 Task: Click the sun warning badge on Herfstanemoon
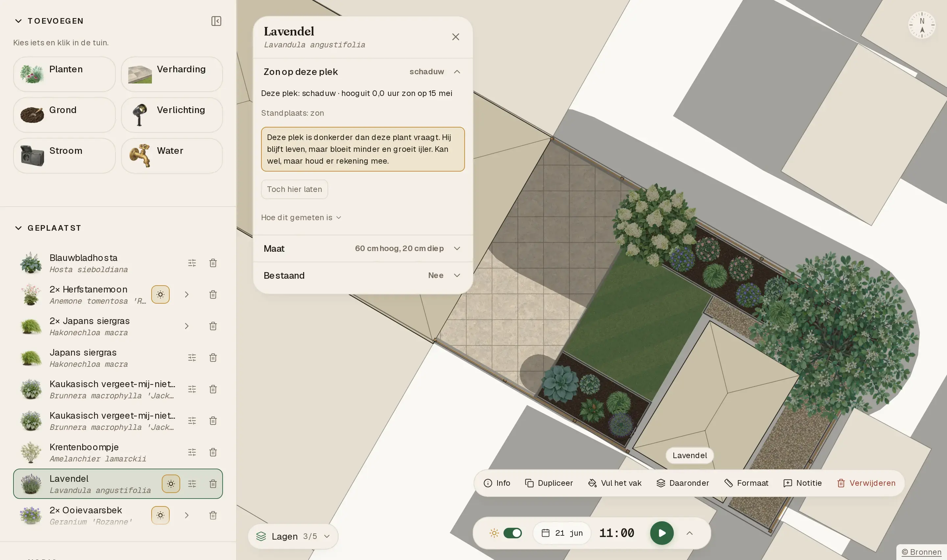160,294
